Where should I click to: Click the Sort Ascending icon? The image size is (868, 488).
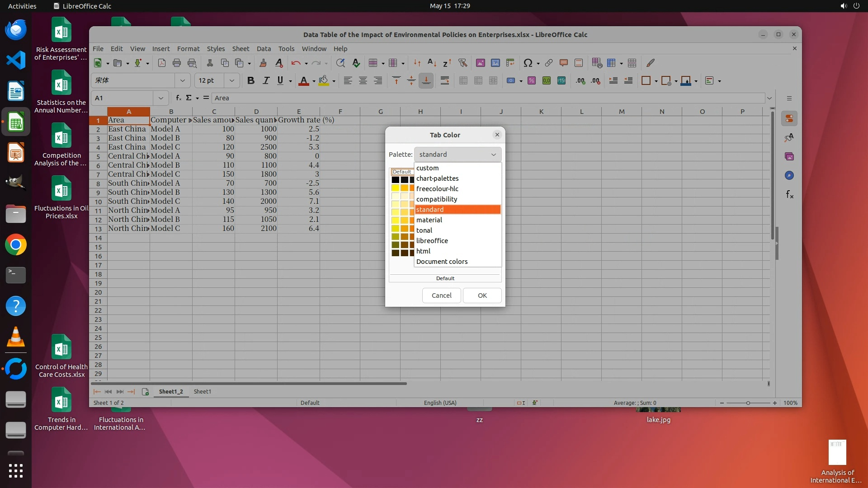432,63
